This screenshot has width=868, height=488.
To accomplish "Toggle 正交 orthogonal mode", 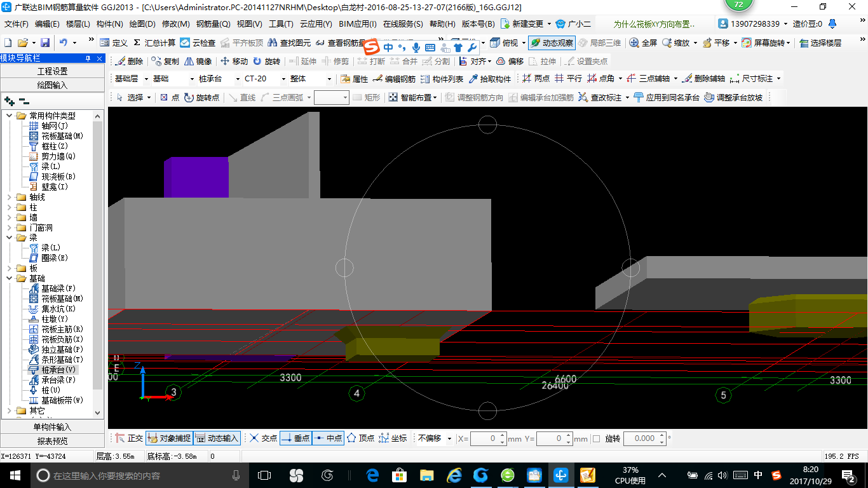I will pyautogui.click(x=129, y=438).
